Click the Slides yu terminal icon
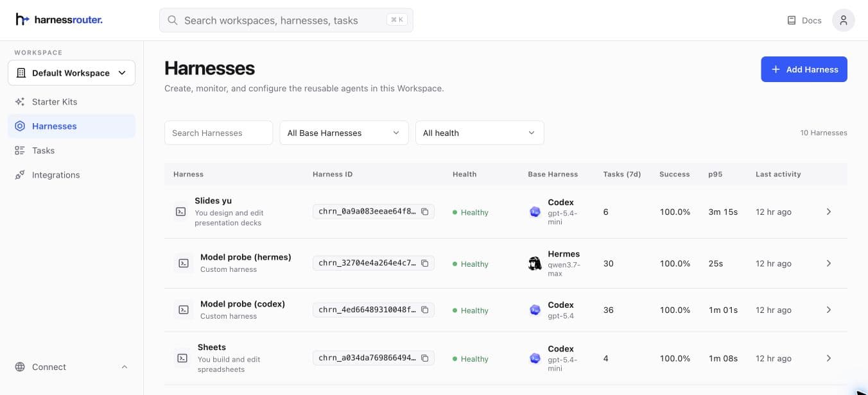This screenshot has width=868, height=395. 181,212
